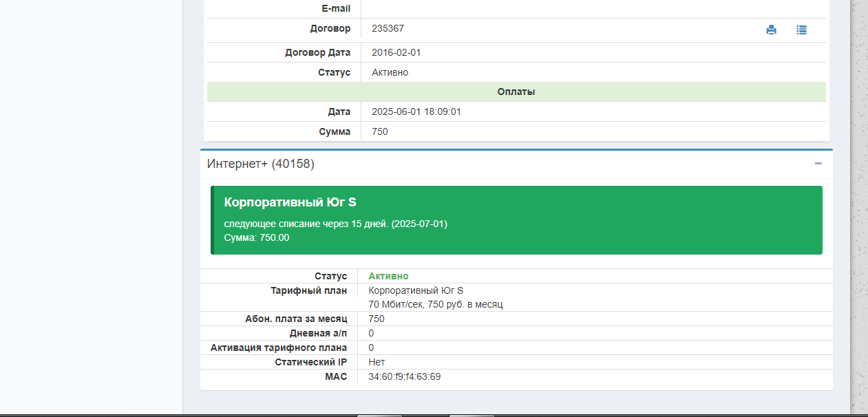868x417 pixels.
Task: Select the 0 value in the Дневная а/п row
Action: (372, 333)
